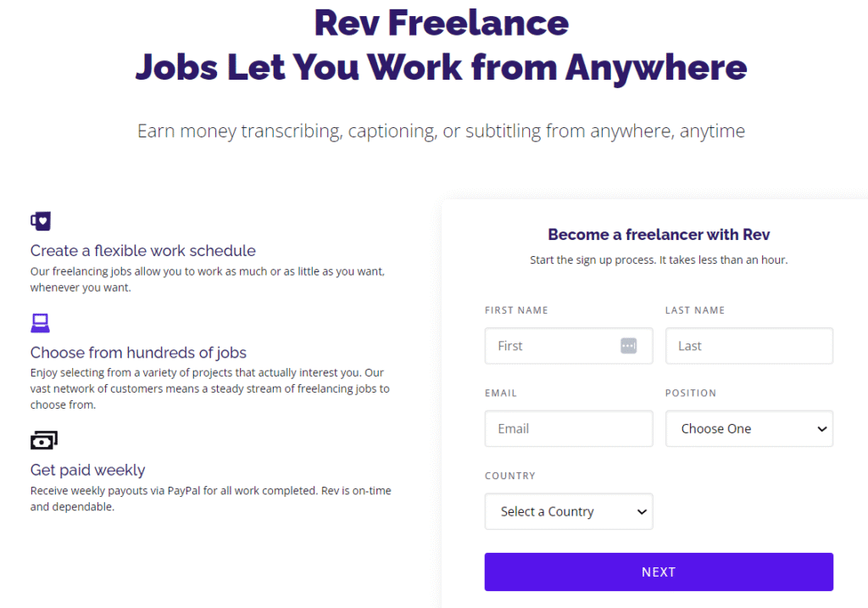Click into the Last name field

tap(749, 346)
